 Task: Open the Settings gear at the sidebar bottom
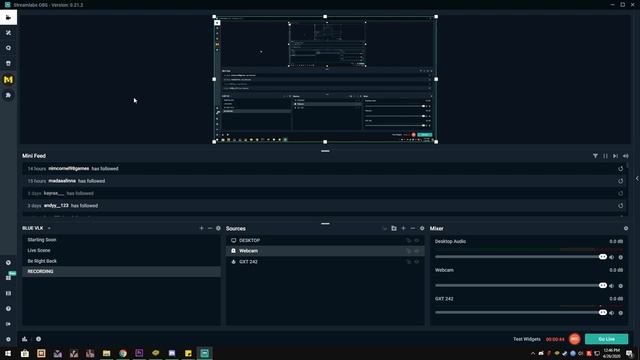[8, 339]
